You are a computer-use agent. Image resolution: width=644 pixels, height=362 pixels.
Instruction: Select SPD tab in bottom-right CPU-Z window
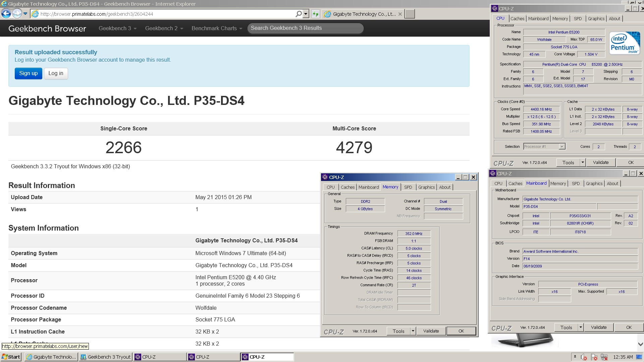pos(576,184)
